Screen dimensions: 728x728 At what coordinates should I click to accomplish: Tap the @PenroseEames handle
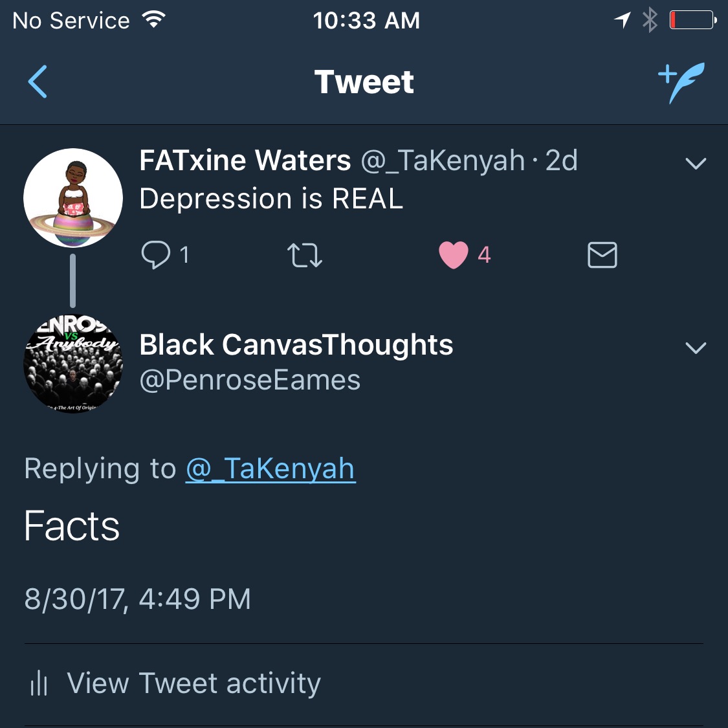[x=250, y=381]
